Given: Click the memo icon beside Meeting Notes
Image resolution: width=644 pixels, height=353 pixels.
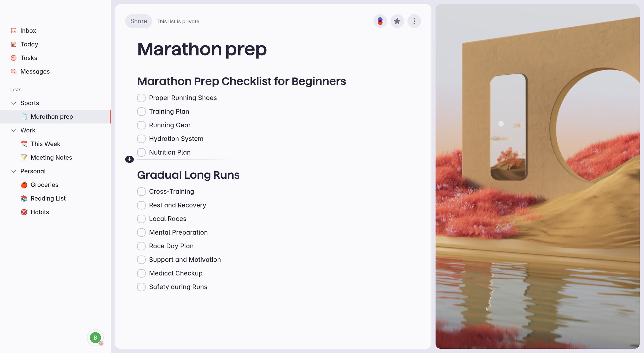Looking at the screenshot, I should [24, 158].
